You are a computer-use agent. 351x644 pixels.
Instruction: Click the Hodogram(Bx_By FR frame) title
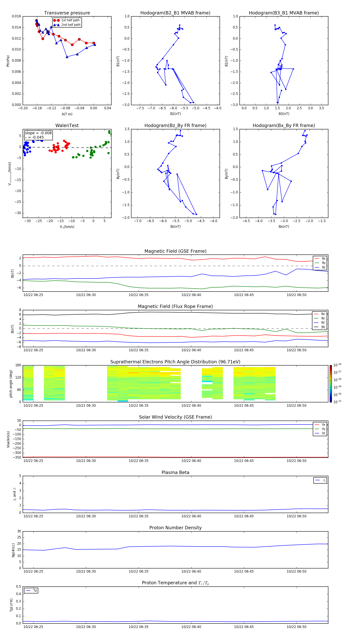click(x=284, y=125)
